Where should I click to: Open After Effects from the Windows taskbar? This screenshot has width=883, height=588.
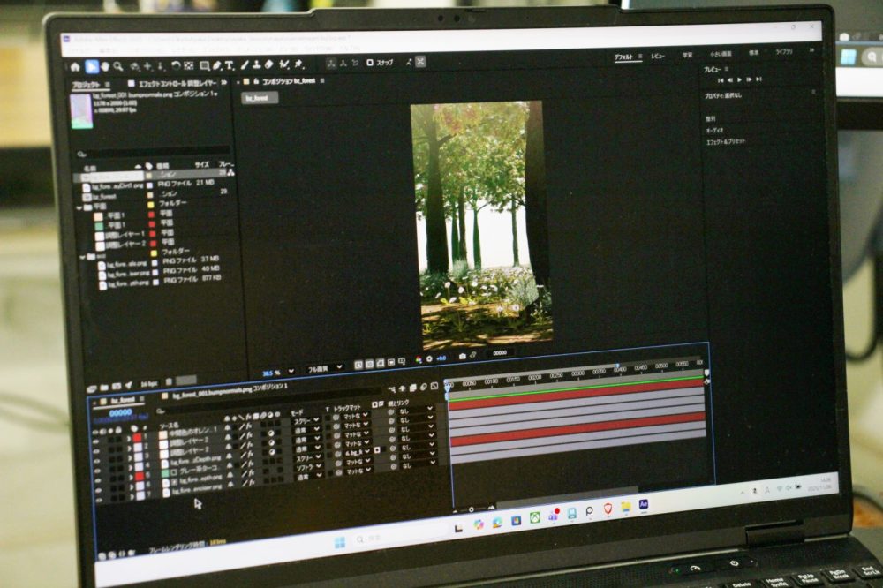(644, 504)
